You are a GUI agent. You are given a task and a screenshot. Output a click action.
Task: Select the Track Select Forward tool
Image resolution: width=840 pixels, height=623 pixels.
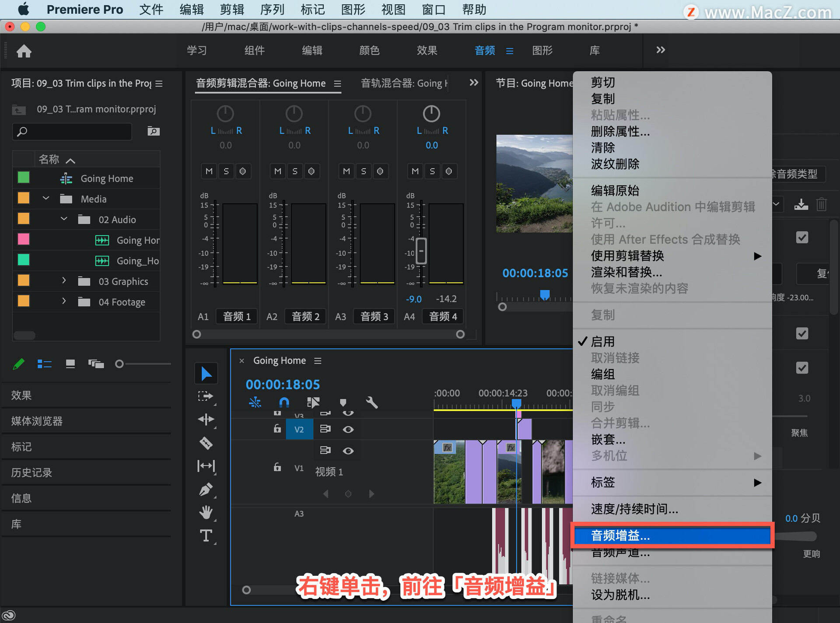(206, 396)
